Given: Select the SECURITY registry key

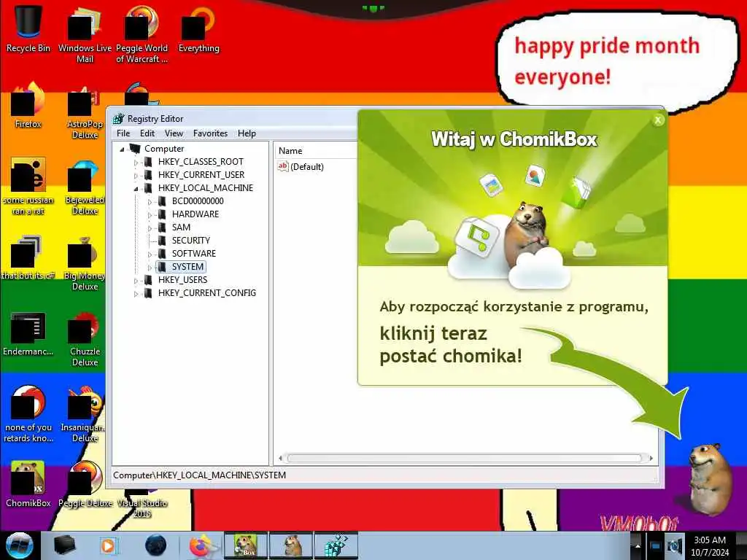Looking at the screenshot, I should (191, 241).
